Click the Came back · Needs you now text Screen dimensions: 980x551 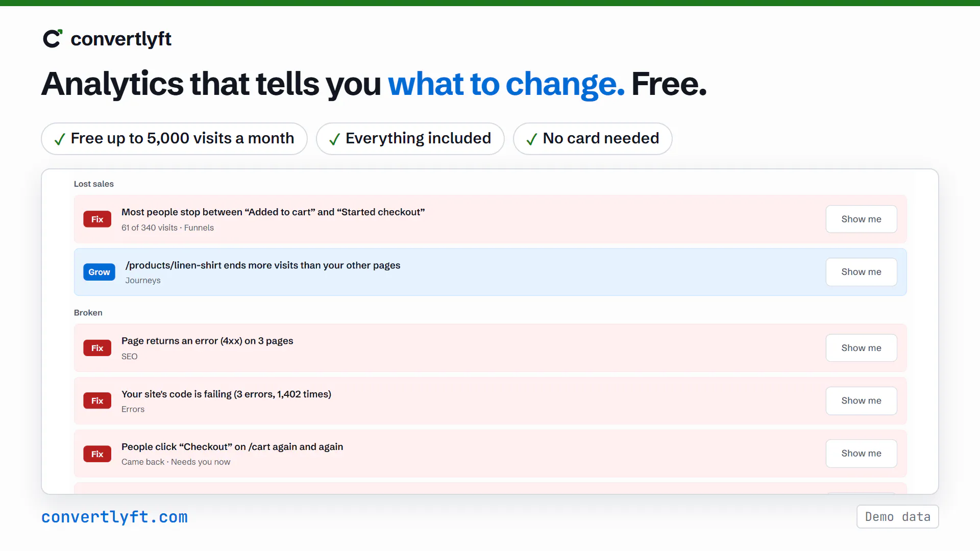(176, 462)
